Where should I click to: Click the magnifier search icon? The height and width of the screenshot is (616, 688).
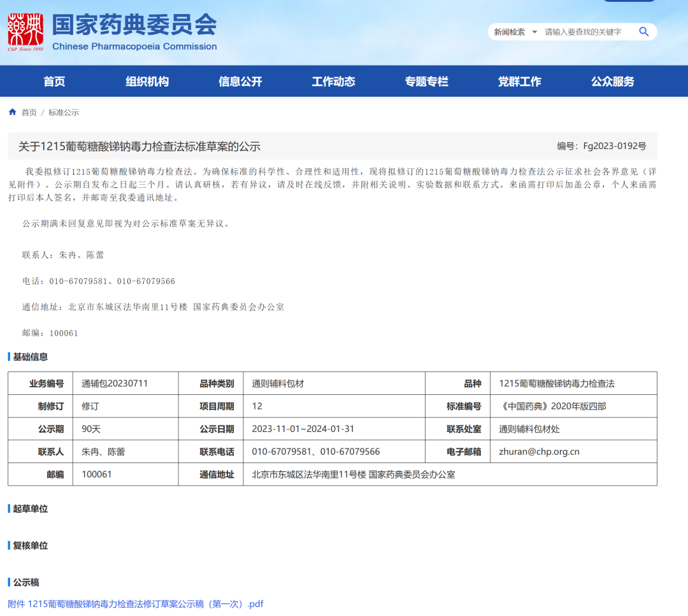[643, 32]
